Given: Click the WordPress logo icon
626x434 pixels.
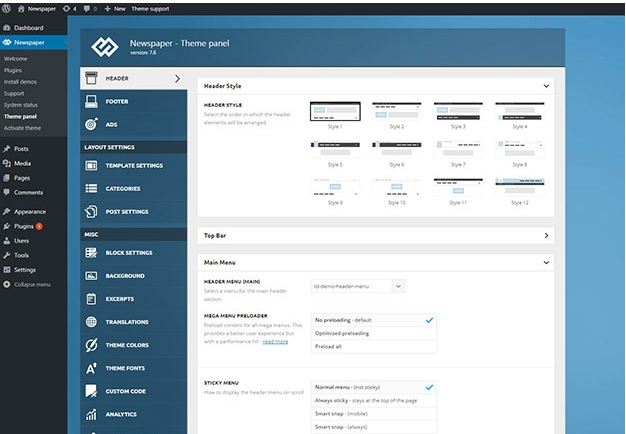Looking at the screenshot, I should coord(6,8).
